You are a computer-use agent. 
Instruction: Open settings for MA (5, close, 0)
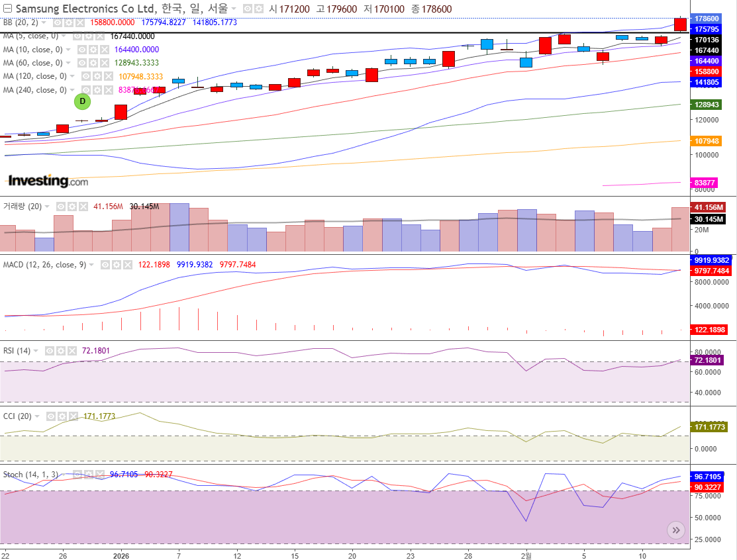[x=89, y=36]
